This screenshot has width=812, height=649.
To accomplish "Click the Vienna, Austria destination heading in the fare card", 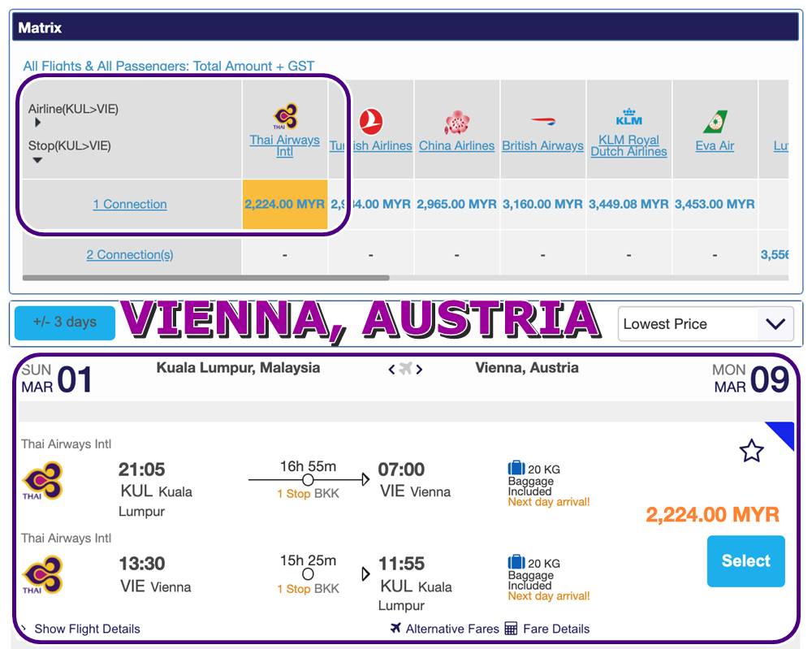I will pyautogui.click(x=527, y=368).
